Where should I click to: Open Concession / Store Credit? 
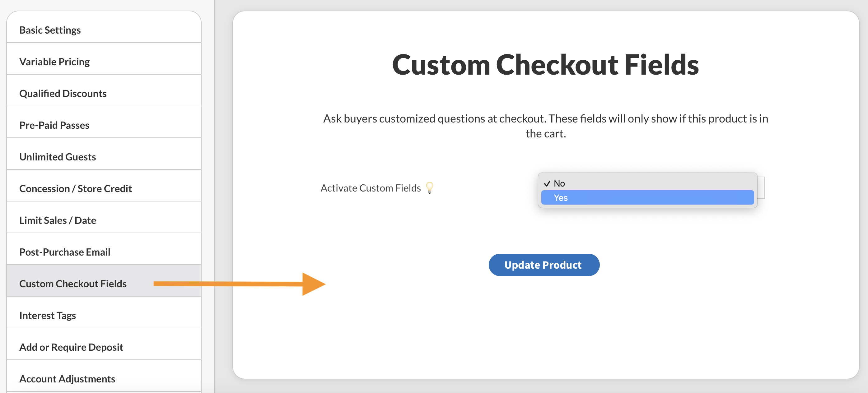tap(76, 188)
